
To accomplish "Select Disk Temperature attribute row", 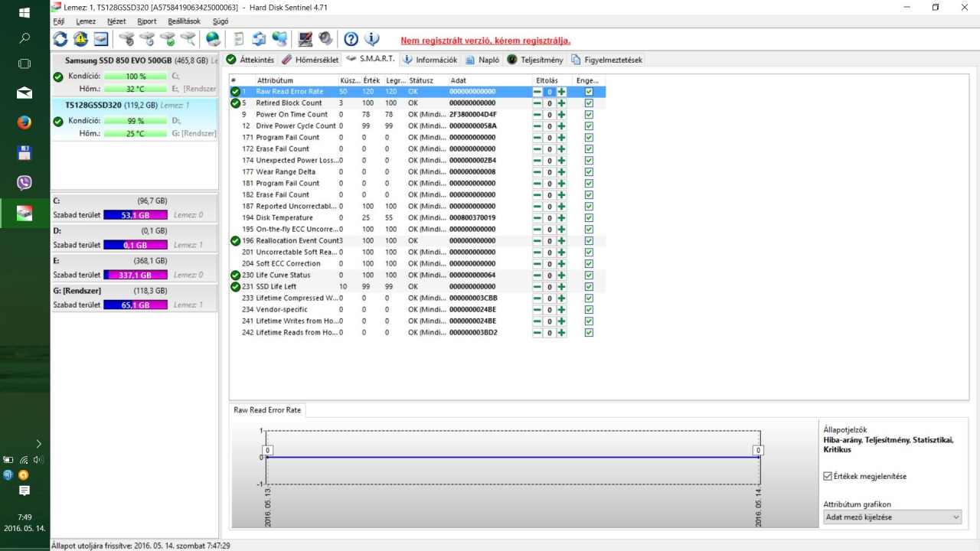I will [x=417, y=218].
